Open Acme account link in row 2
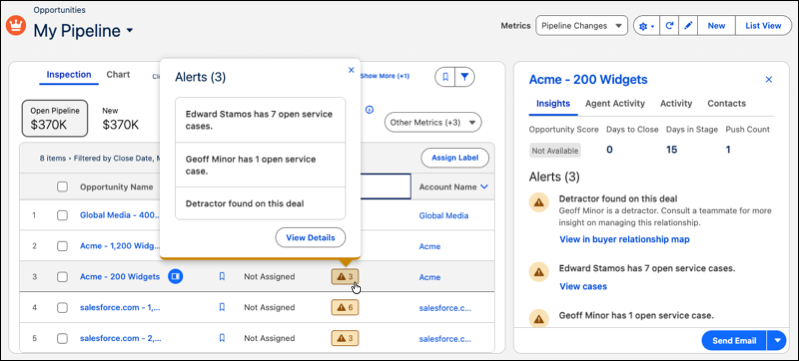This screenshot has width=799, height=361. [x=430, y=246]
